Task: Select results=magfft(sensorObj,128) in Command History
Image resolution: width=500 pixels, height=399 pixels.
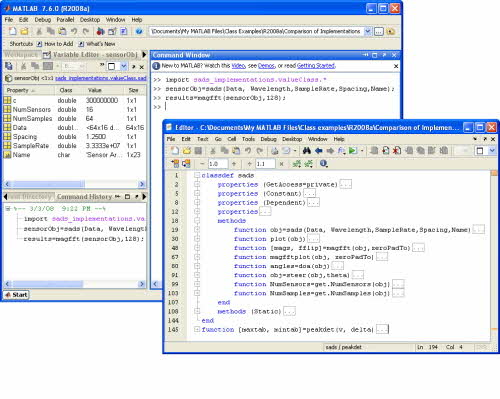Action: pos(84,239)
